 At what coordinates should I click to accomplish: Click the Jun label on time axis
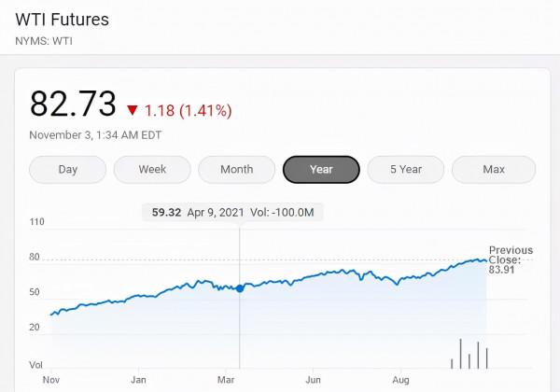(314, 381)
